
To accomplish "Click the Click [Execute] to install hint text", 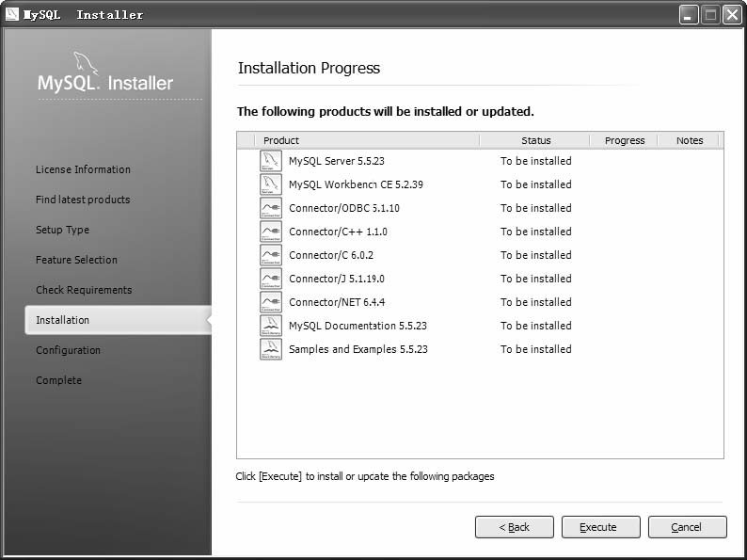I will (365, 476).
